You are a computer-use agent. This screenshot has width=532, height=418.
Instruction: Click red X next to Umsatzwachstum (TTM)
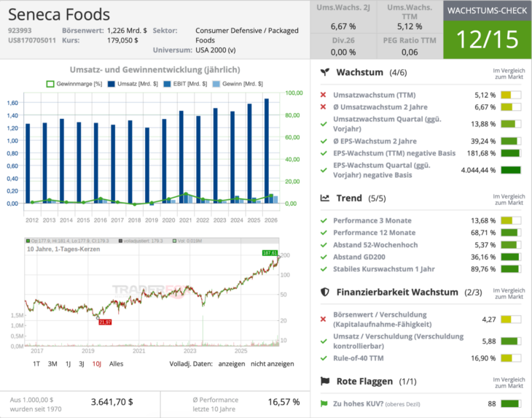[323, 95]
